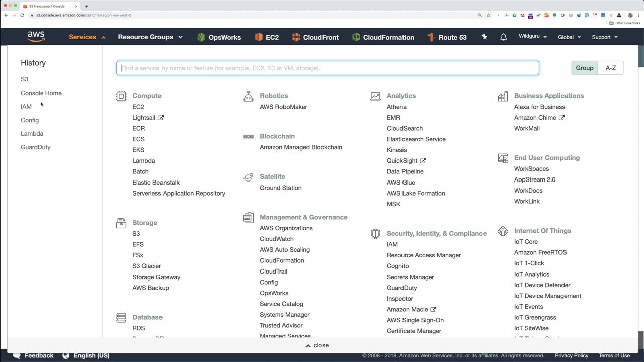Open Secrets Manager service
Viewport: 644px width, 362px height.
coord(410,277)
